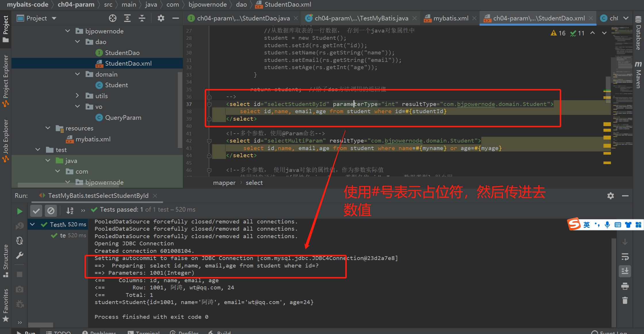Expand the utils folder in project tree
The width and height of the screenshot is (644, 334).
[x=77, y=96]
